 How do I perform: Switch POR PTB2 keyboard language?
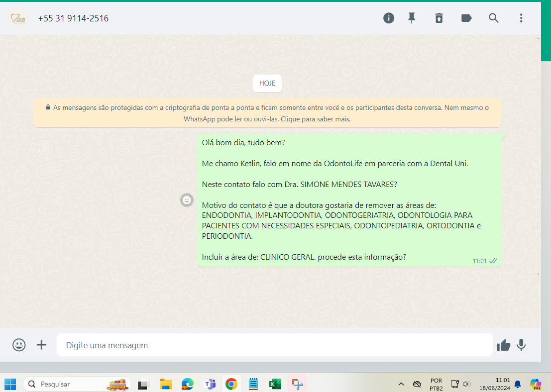pos(436,384)
